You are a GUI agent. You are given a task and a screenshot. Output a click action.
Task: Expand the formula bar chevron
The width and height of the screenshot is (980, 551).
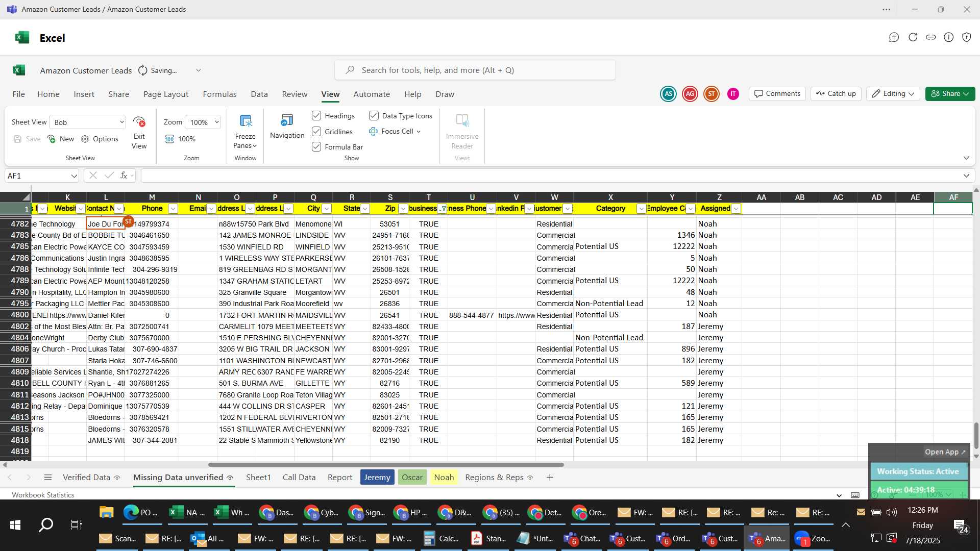click(x=966, y=176)
